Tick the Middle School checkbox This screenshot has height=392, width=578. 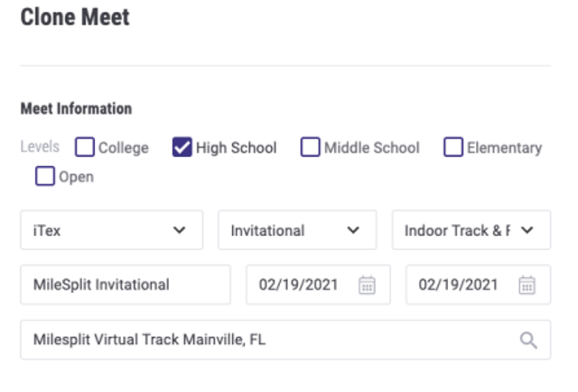pyautogui.click(x=311, y=147)
